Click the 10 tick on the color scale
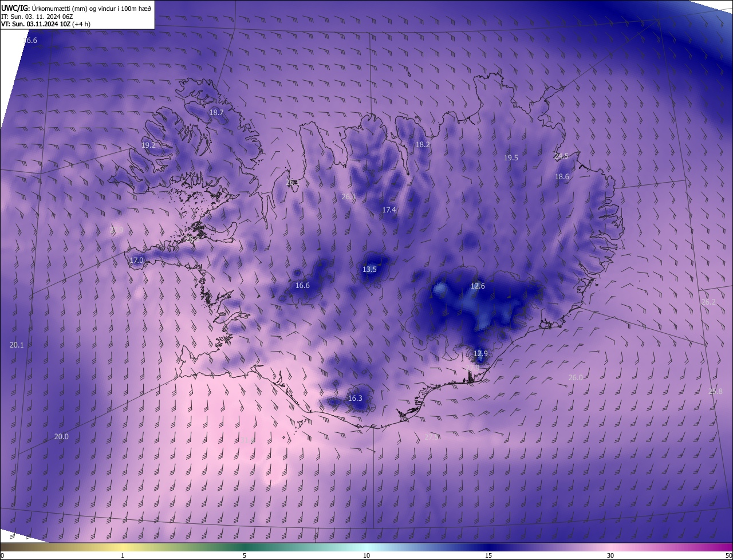 pyautogui.click(x=366, y=555)
